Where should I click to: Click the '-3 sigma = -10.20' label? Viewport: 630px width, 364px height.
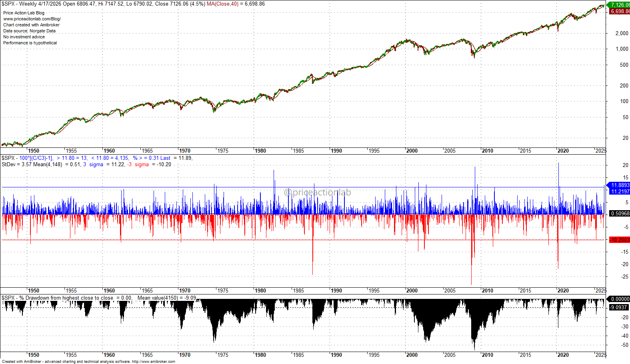click(149, 164)
